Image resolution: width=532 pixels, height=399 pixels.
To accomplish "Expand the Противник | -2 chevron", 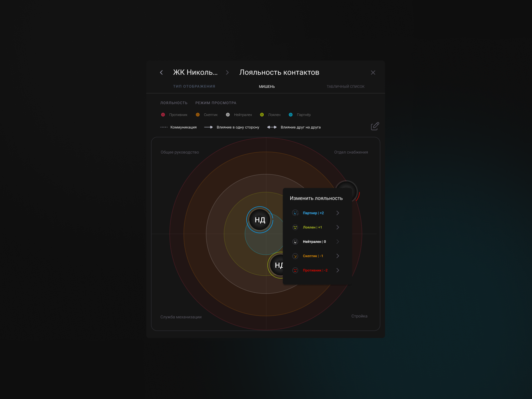I will [338, 270].
